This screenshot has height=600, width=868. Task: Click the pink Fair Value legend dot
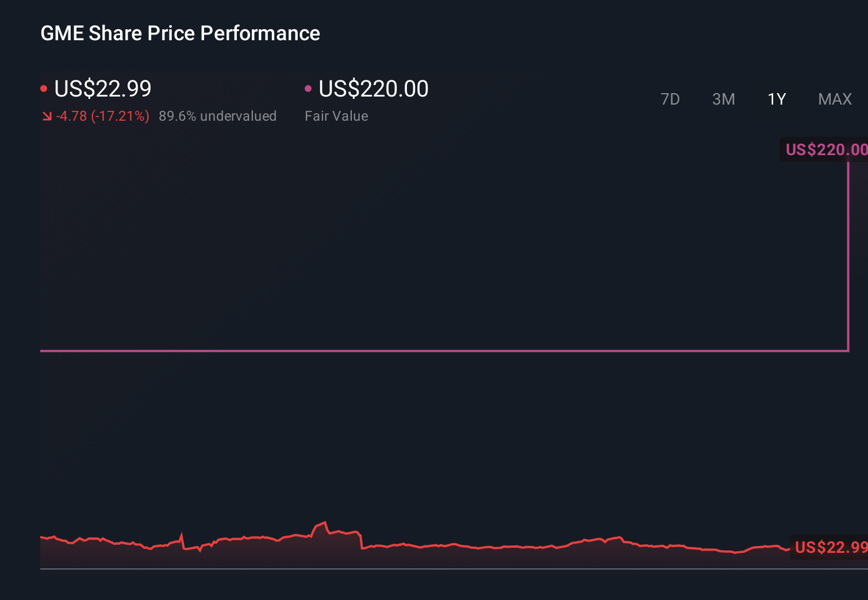(309, 87)
